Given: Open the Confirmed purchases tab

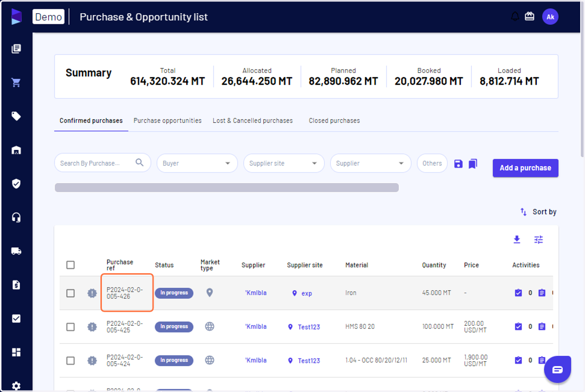Looking at the screenshot, I should tap(91, 121).
